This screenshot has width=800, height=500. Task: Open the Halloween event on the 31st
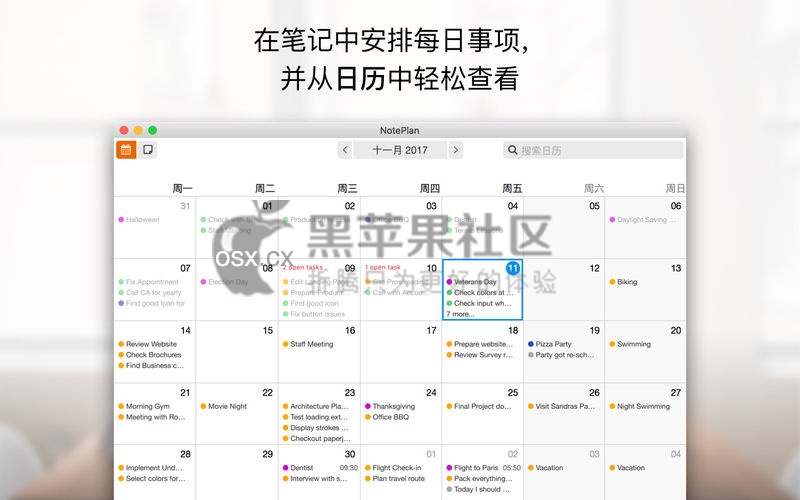click(x=139, y=219)
